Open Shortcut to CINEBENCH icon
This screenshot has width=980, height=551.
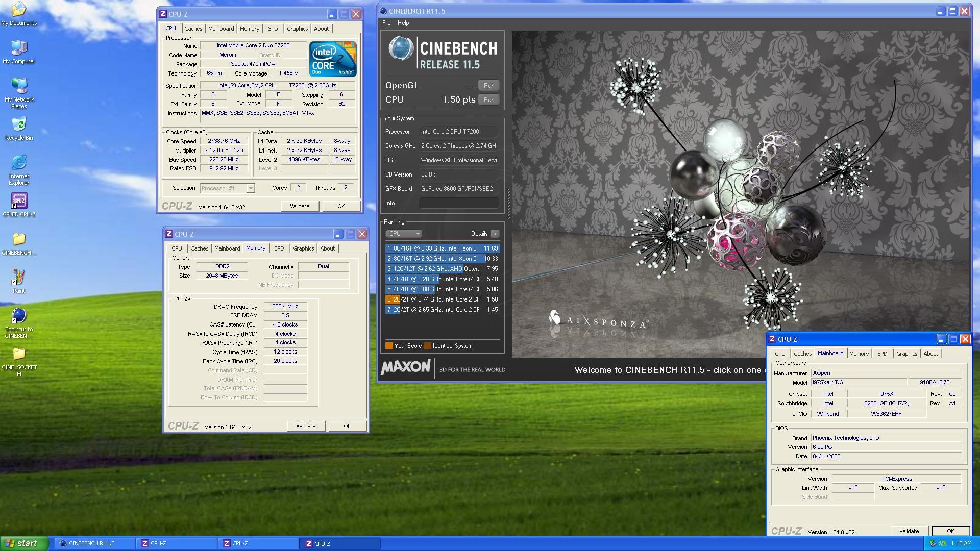pyautogui.click(x=19, y=323)
